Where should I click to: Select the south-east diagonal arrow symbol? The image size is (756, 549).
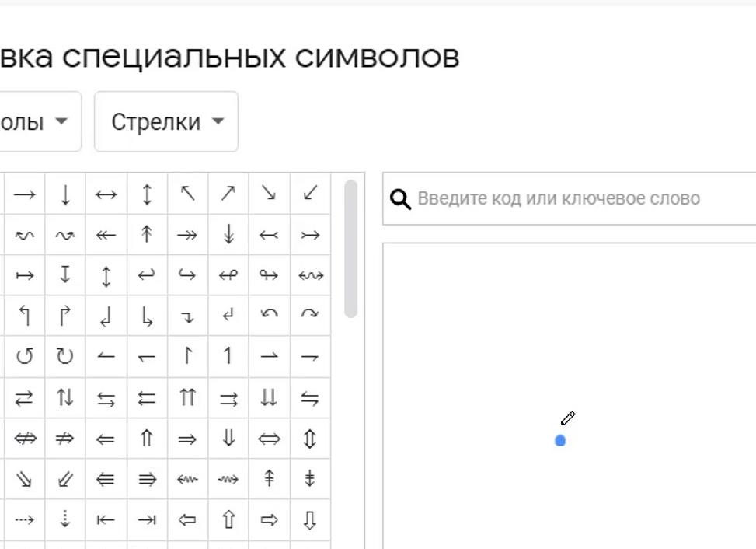tap(268, 194)
